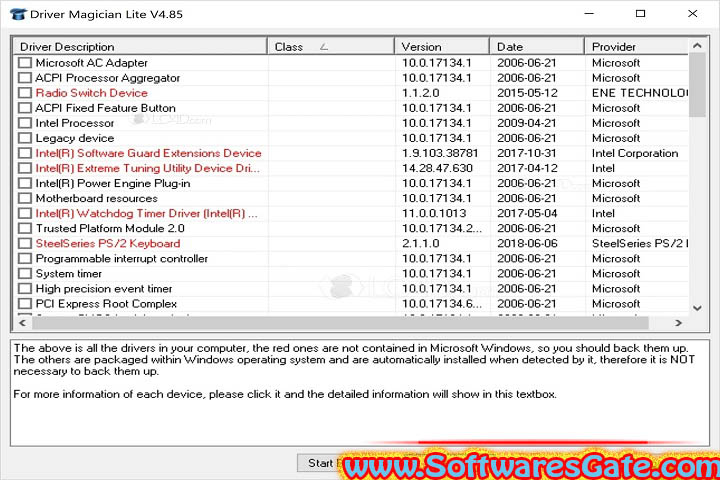This screenshot has width=720, height=480.
Task: Click the Intel Corporation provider cell
Action: (635, 153)
